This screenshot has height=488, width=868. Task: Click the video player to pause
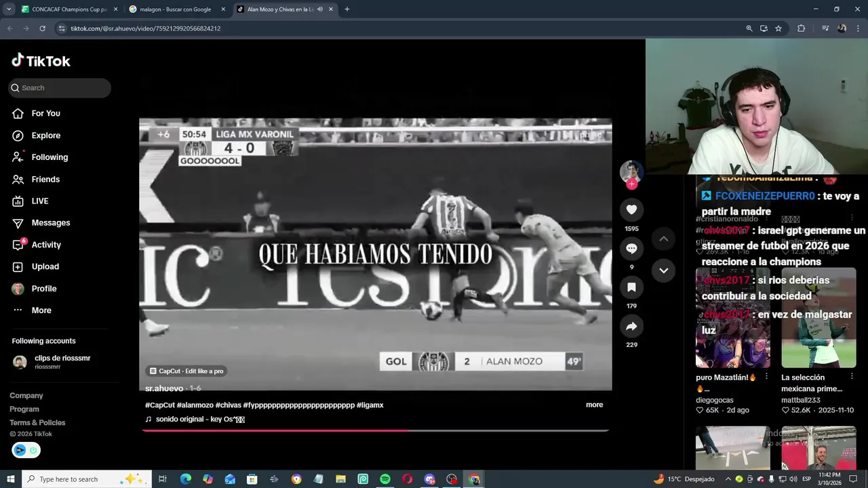(375, 254)
